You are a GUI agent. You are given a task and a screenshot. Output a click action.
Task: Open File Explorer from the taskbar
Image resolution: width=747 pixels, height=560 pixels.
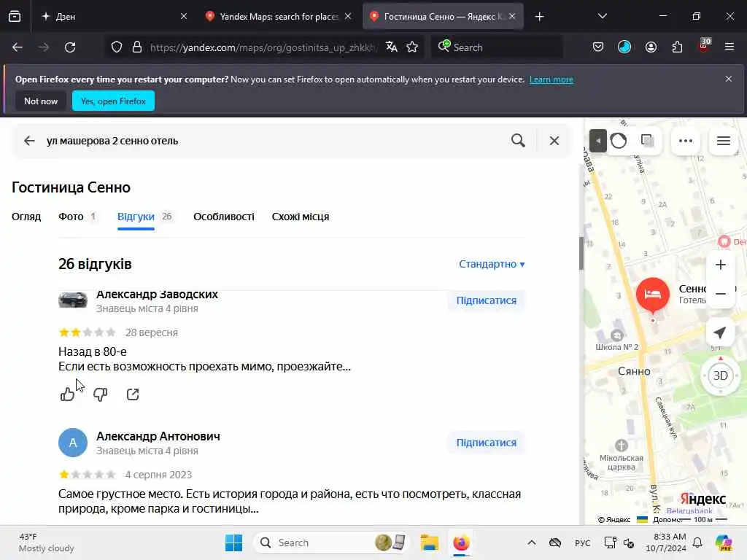pos(429,542)
